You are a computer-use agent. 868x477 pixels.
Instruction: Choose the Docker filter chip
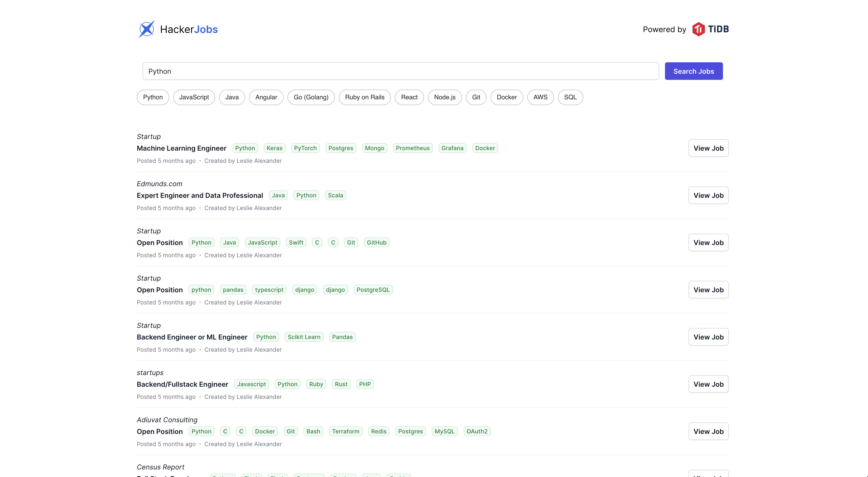click(506, 97)
